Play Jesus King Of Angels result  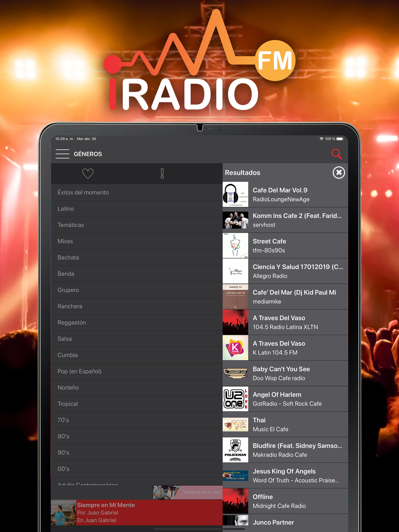[x=285, y=476]
